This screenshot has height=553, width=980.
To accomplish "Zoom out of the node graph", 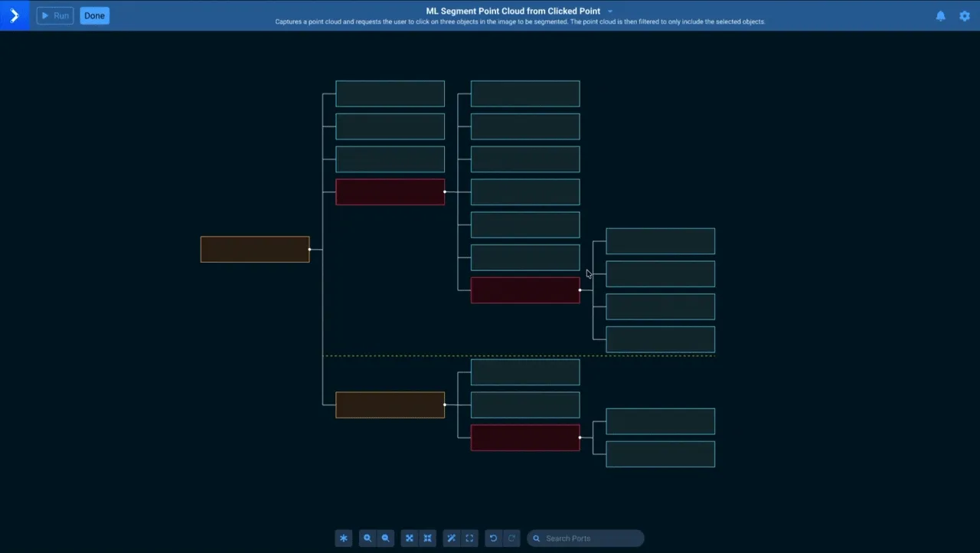I will (385, 538).
